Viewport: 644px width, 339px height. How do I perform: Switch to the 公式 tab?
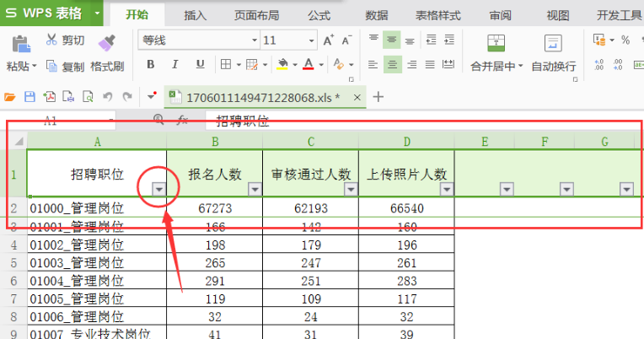[319, 16]
